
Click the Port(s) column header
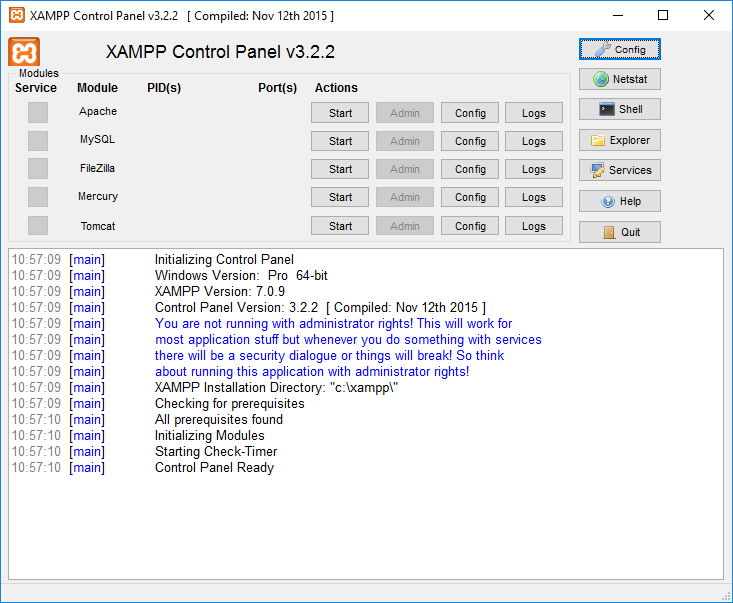click(x=277, y=88)
